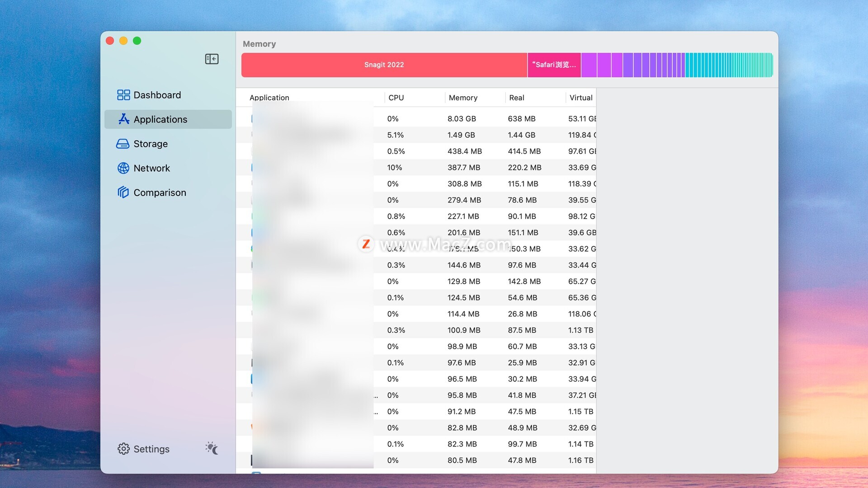Click the 80.5 MB memory cell
The height and width of the screenshot is (488, 868).
tap(462, 460)
